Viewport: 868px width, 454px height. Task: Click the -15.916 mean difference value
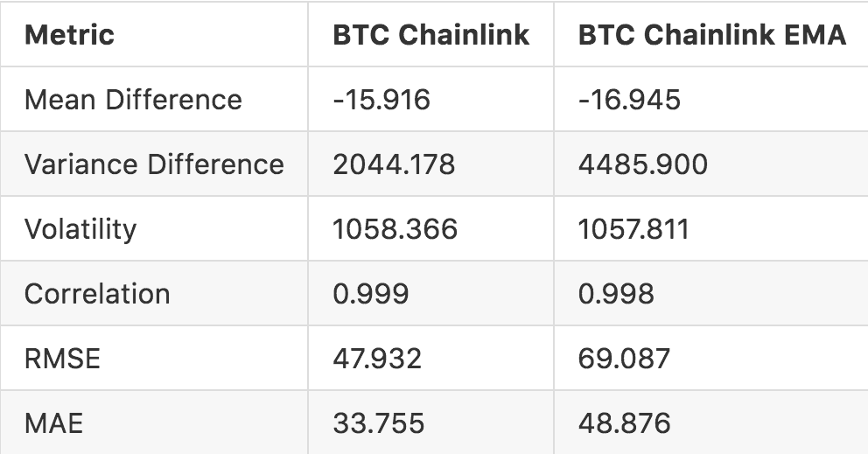[x=381, y=100]
